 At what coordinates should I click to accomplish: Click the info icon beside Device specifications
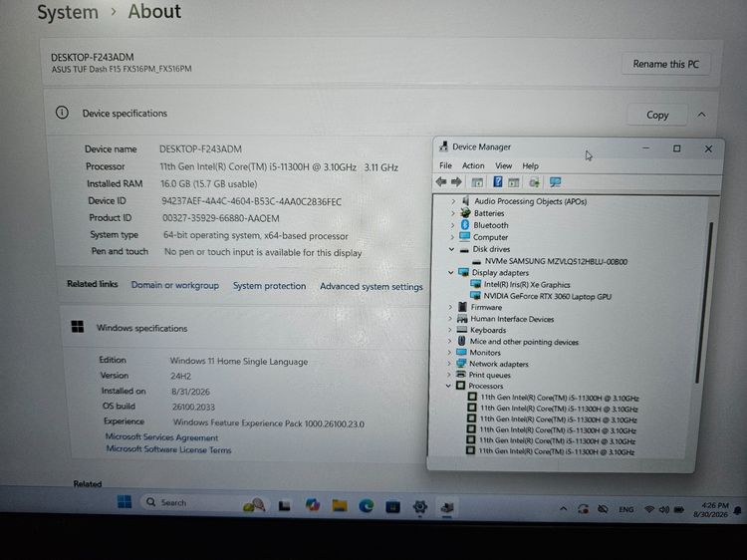click(62, 113)
